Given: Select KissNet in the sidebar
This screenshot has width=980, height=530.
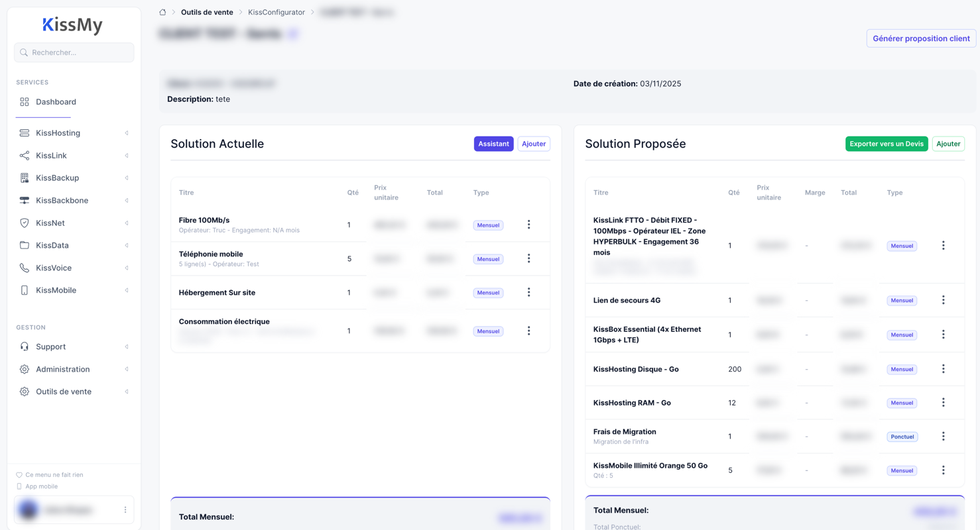Looking at the screenshot, I should [x=74, y=223].
